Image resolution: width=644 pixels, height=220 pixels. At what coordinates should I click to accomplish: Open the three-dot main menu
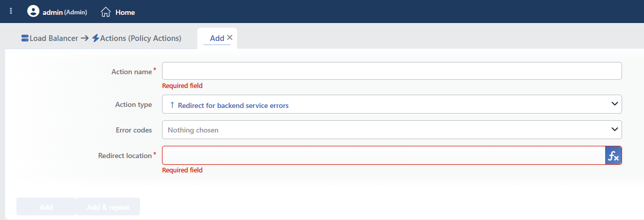[11, 11]
